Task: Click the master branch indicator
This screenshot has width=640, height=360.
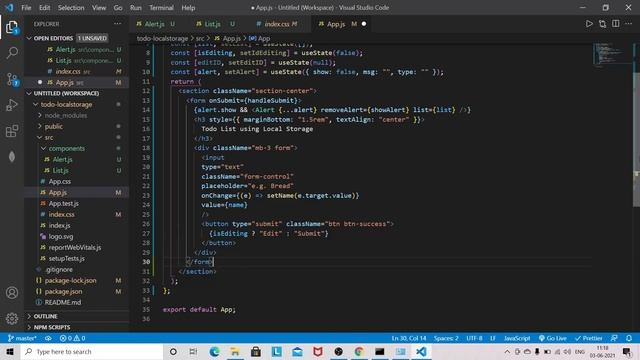Action: (x=22, y=338)
